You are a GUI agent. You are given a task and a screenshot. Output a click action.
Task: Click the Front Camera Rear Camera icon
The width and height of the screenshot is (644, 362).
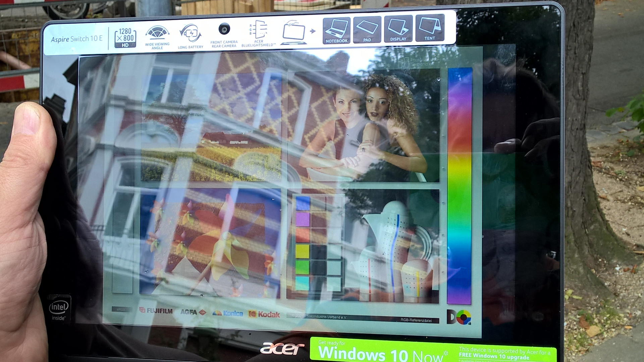224,35
